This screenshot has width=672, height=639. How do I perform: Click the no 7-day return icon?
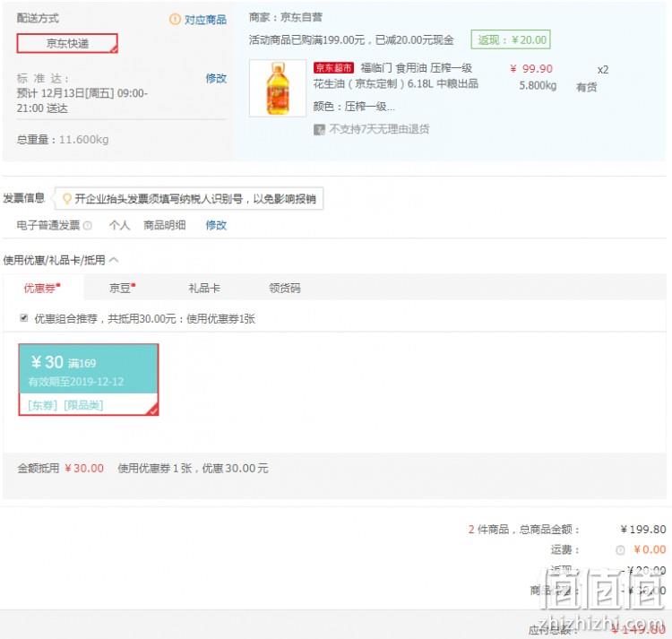click(319, 129)
